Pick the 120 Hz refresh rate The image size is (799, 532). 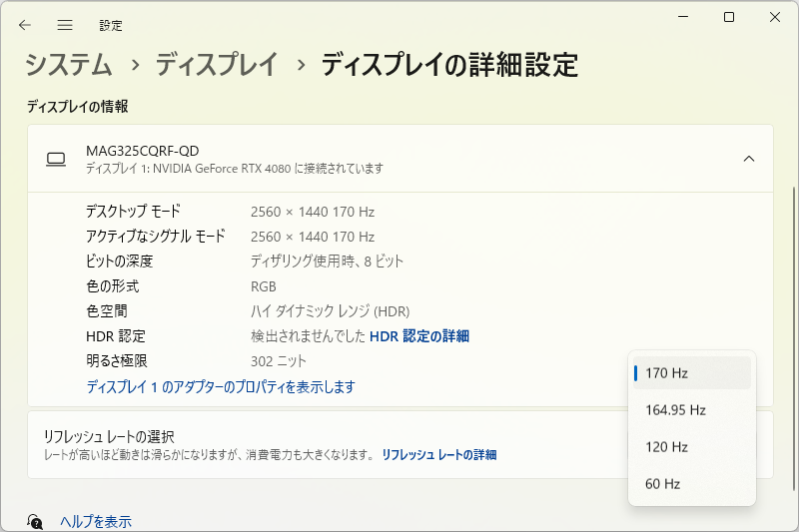pos(691,447)
